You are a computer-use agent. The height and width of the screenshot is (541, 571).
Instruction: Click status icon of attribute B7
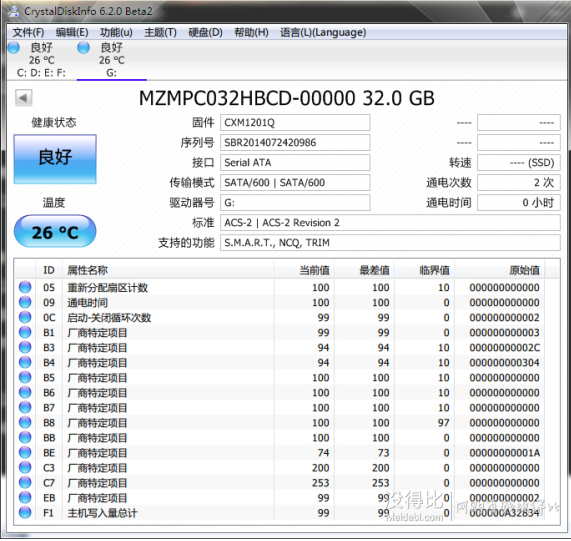[x=25, y=407]
